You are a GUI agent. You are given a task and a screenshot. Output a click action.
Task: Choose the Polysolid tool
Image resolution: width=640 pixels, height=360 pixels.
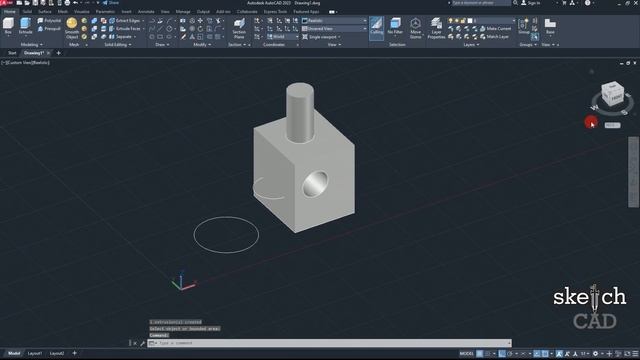49,20
